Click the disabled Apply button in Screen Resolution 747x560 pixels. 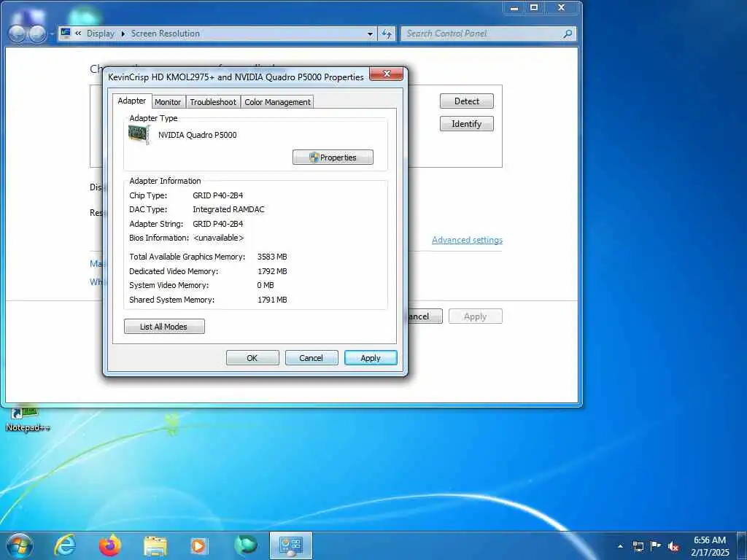click(x=475, y=316)
